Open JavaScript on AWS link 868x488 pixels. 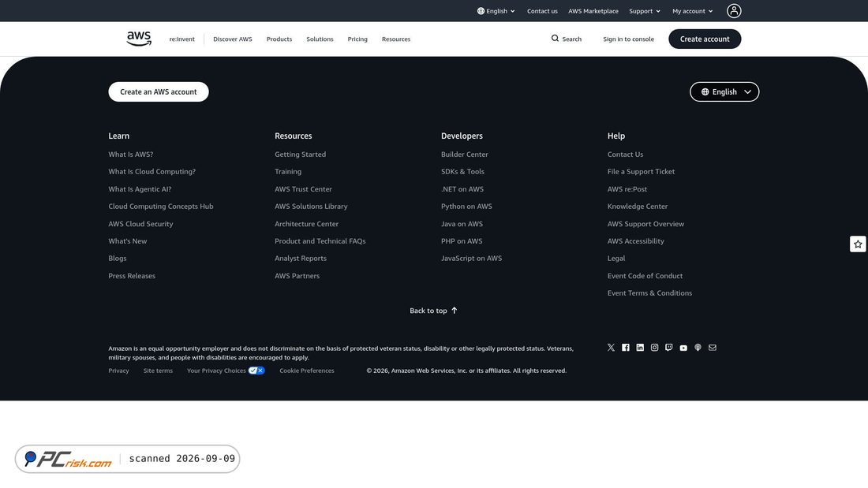click(x=471, y=259)
